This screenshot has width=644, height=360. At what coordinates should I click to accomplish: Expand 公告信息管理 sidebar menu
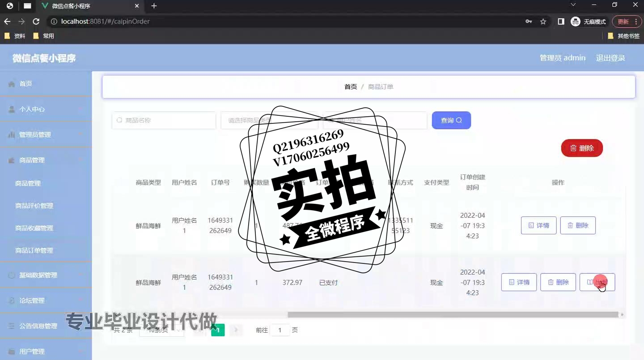coord(46,326)
